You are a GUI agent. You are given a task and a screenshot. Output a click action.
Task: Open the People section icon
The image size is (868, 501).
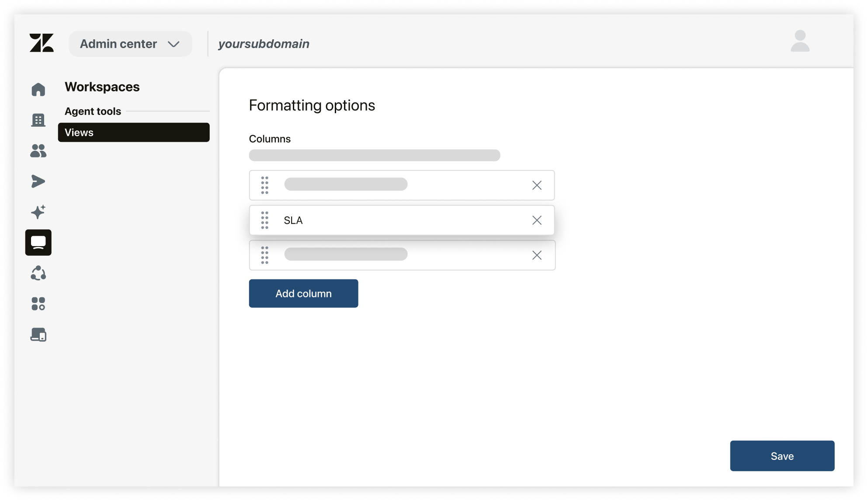coord(38,151)
